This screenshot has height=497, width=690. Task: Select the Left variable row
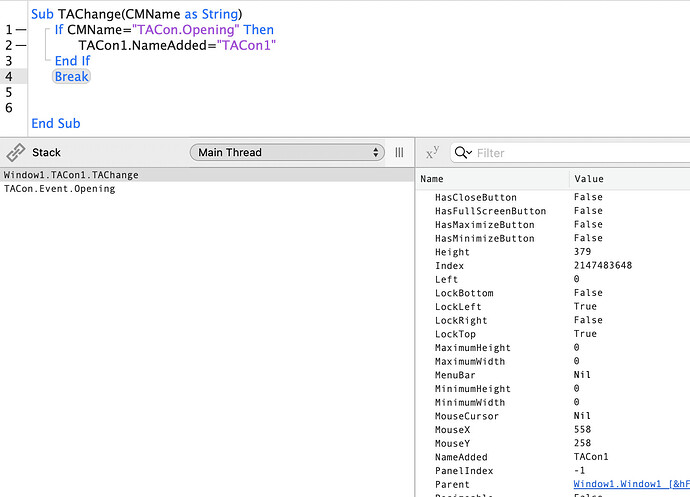[x=553, y=279]
